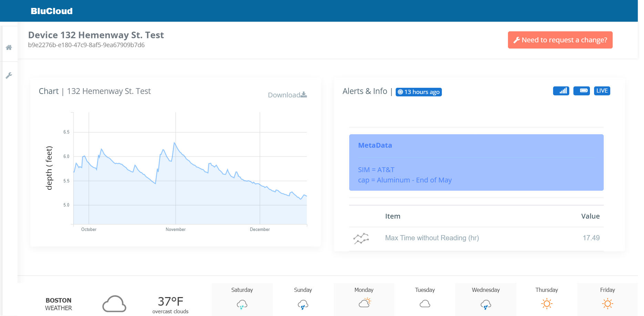644x316 pixels.
Task: Click the device UUID text under the title
Action: coord(86,45)
